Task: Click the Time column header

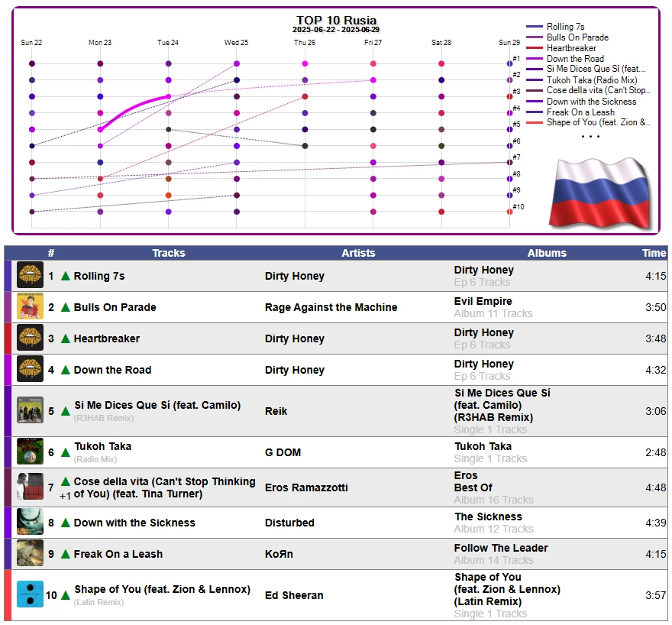Action: pyautogui.click(x=654, y=253)
